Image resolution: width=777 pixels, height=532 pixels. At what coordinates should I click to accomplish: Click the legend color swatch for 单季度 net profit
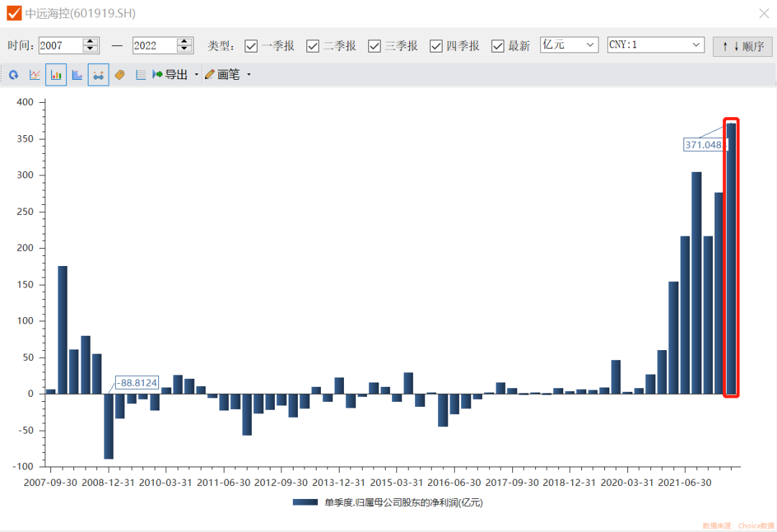[306, 503]
